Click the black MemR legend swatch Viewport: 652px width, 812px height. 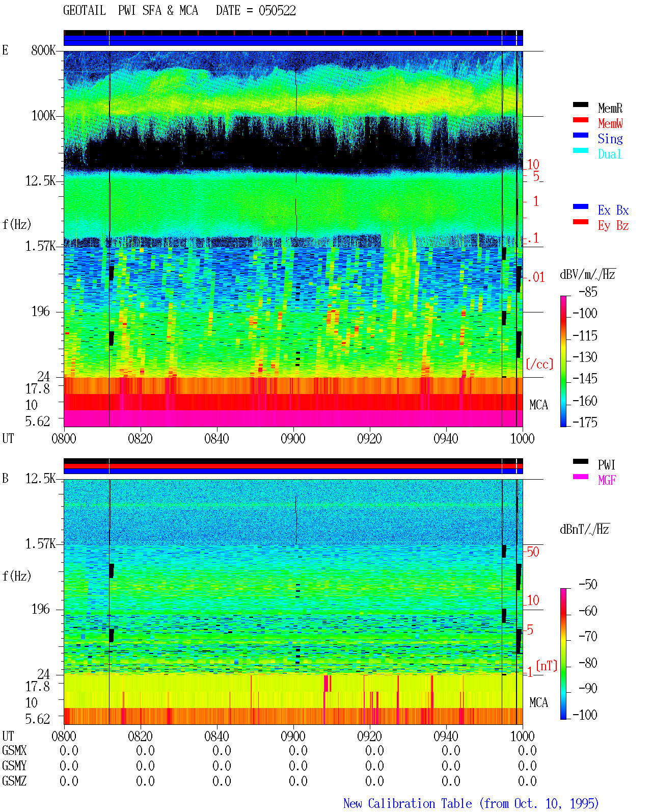581,104
